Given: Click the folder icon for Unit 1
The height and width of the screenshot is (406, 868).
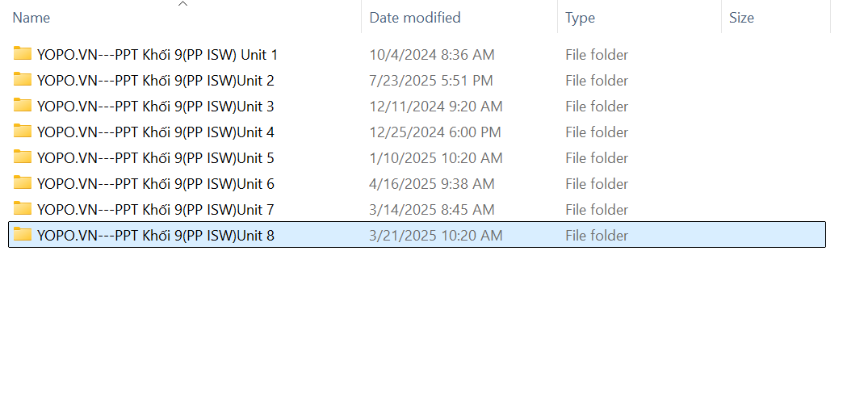Looking at the screenshot, I should (x=23, y=54).
